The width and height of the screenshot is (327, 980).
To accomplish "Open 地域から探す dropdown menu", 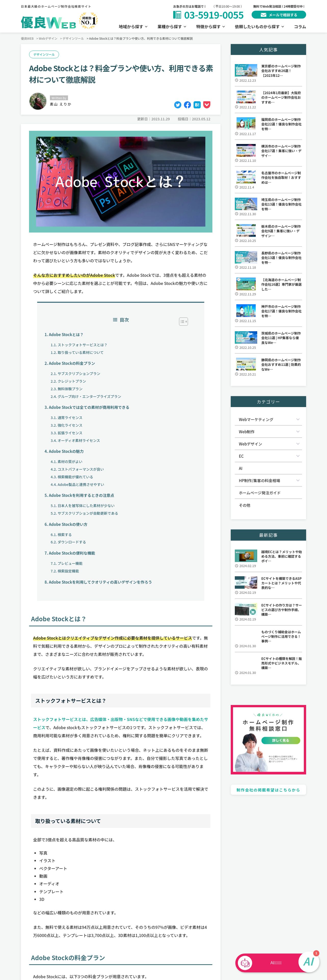I will pos(133,27).
